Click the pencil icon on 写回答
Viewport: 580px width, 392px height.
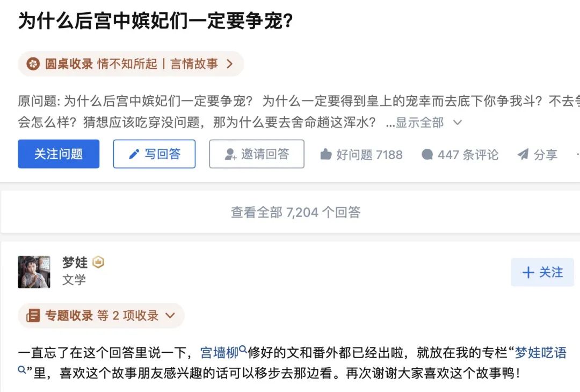pyautogui.click(x=134, y=155)
